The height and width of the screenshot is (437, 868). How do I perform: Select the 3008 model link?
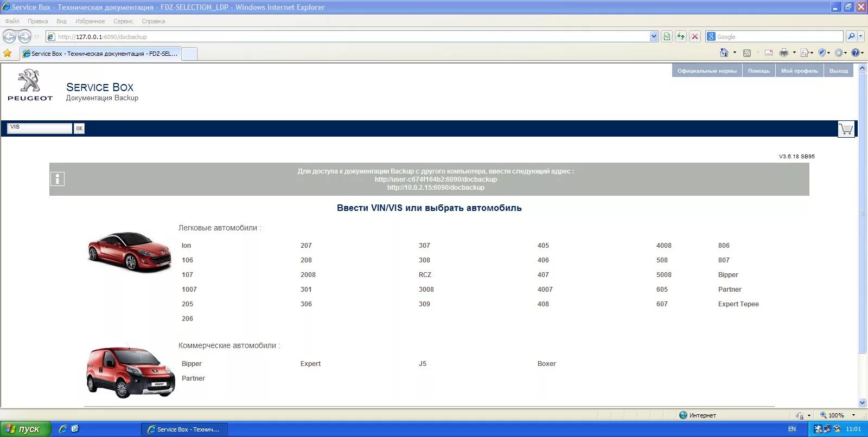426,290
